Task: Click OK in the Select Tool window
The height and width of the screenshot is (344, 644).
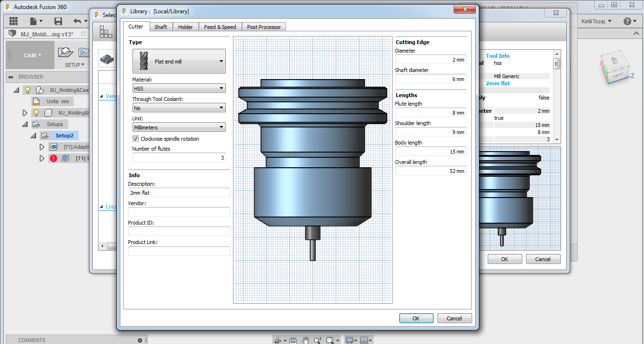Action: [505, 259]
